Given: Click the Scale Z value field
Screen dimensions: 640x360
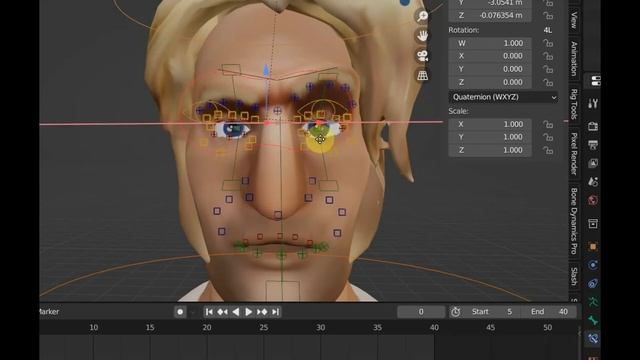Looking at the screenshot, I should pos(490,150).
